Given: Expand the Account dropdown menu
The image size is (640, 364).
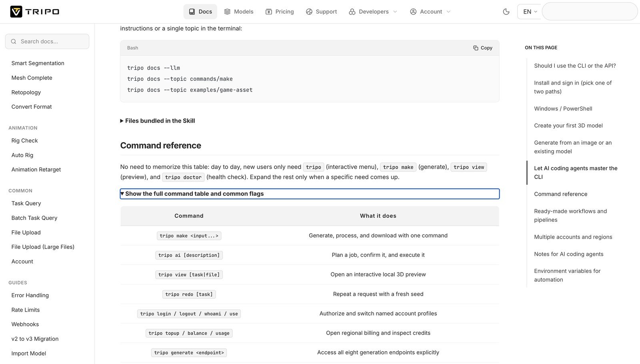Looking at the screenshot, I should [x=430, y=12].
